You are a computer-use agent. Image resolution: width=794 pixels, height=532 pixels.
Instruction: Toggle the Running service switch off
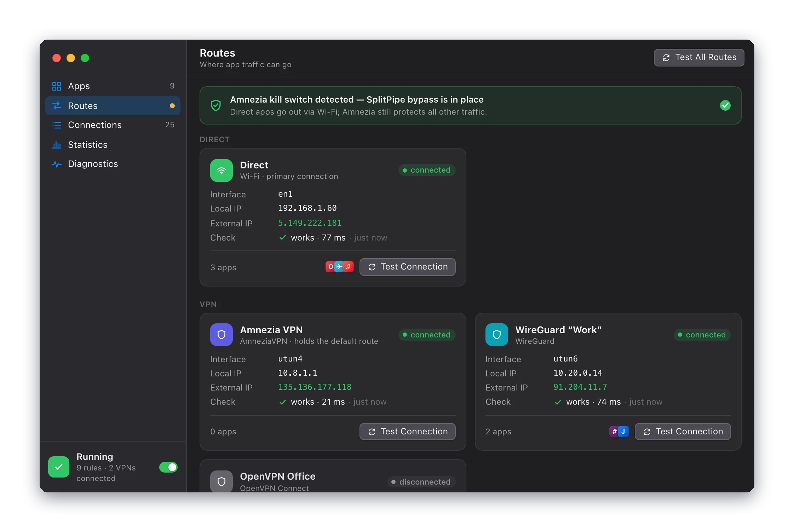click(x=168, y=467)
